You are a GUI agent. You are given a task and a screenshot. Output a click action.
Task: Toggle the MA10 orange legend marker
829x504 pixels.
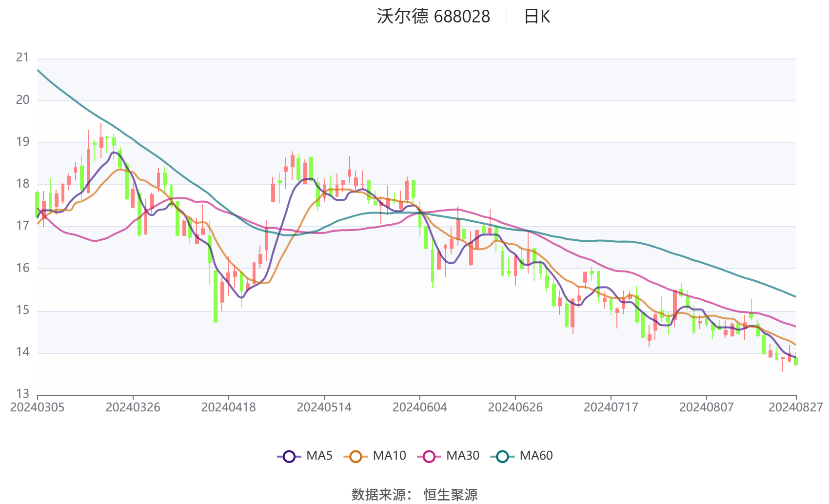[x=355, y=456]
